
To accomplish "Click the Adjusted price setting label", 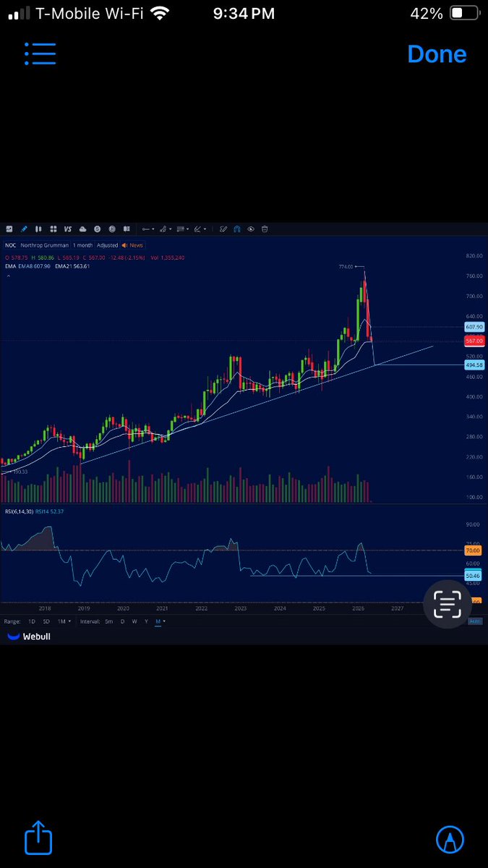I will 107,245.
